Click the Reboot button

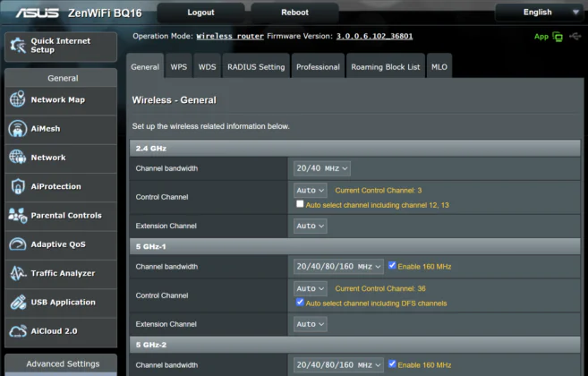[x=294, y=13]
